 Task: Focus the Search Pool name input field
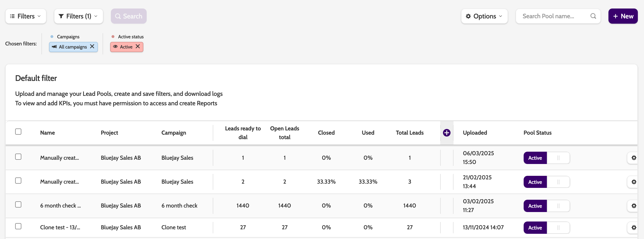pyautogui.click(x=553, y=16)
